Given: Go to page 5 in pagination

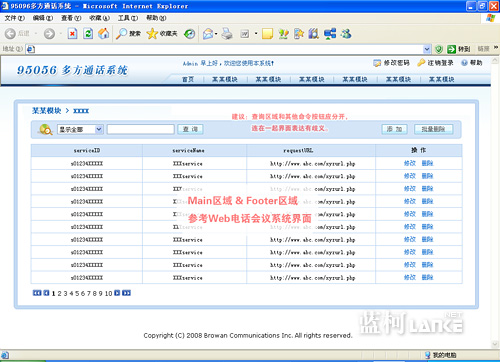Looking at the screenshot, I should pyautogui.click(x=77, y=293).
